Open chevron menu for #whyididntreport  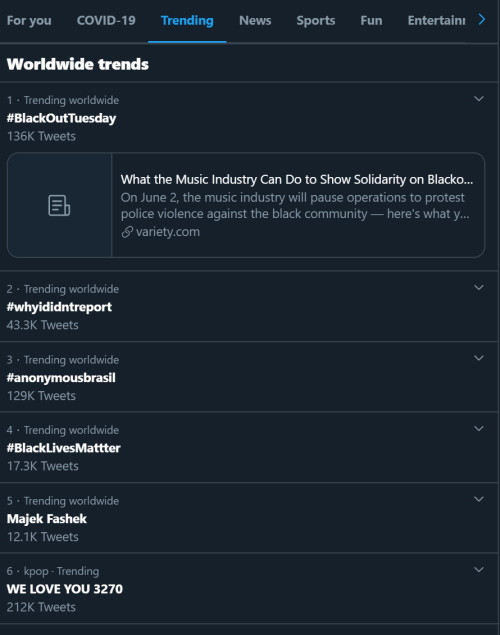pos(479,288)
